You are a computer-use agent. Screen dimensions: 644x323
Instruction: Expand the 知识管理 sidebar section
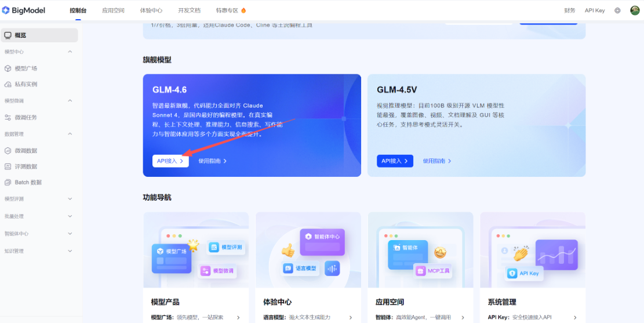coord(70,251)
